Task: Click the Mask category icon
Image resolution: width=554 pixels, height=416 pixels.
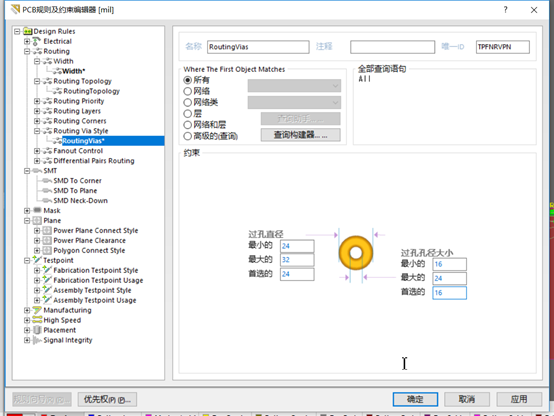Action: [x=37, y=210]
